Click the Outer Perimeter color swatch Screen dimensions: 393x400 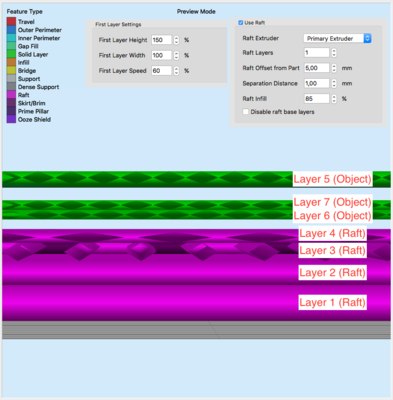click(11, 30)
